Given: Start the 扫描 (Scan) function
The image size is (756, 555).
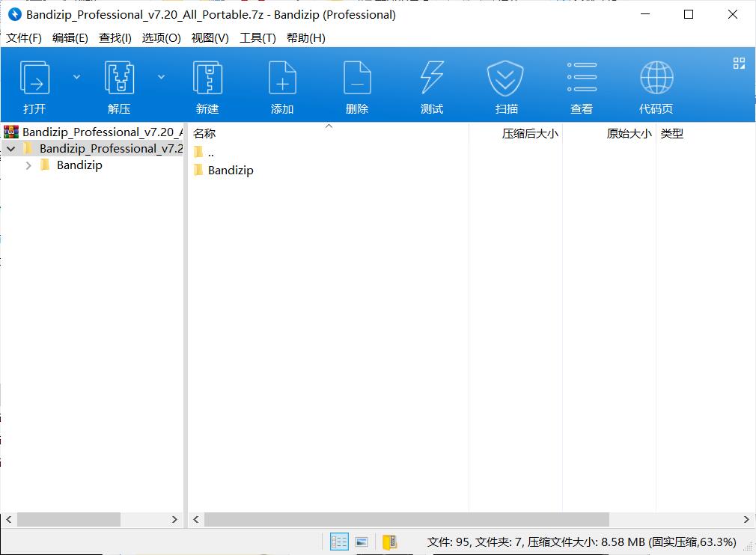Looking at the screenshot, I should click(506, 85).
